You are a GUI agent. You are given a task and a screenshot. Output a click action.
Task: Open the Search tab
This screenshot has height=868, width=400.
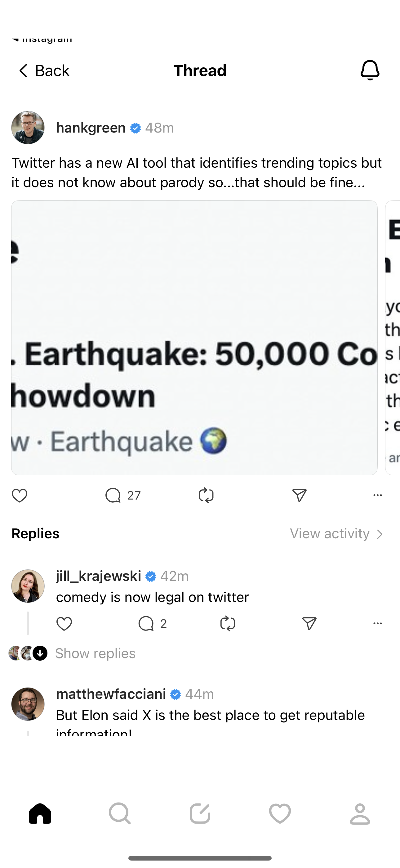point(120,813)
